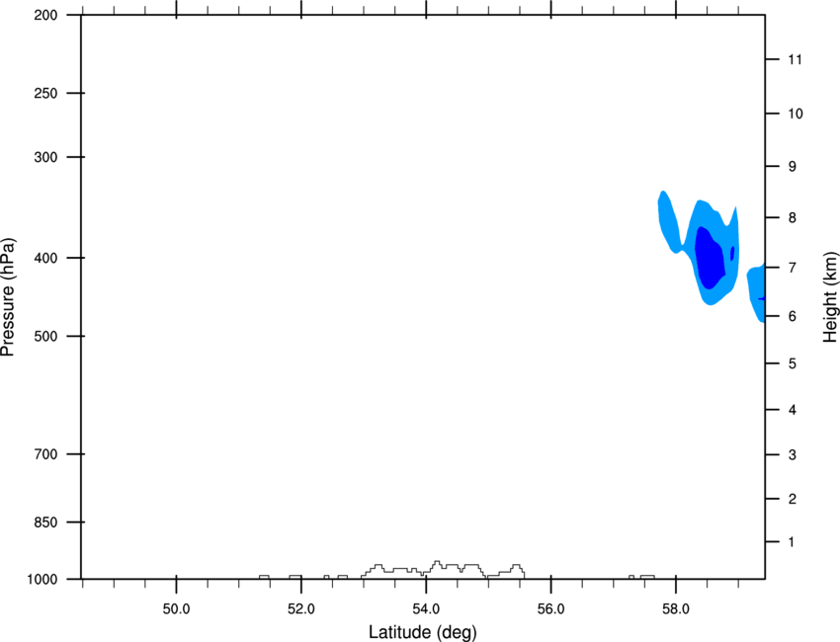Image resolution: width=840 pixels, height=642 pixels.
Task: Click the 700 pressure tick label
Action: (x=45, y=454)
